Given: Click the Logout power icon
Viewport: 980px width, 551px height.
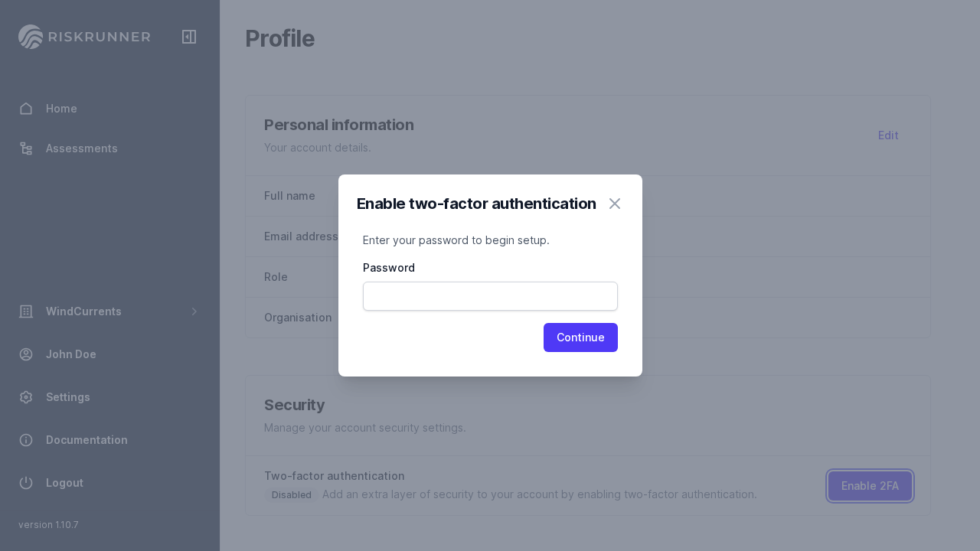Looking at the screenshot, I should tap(26, 483).
